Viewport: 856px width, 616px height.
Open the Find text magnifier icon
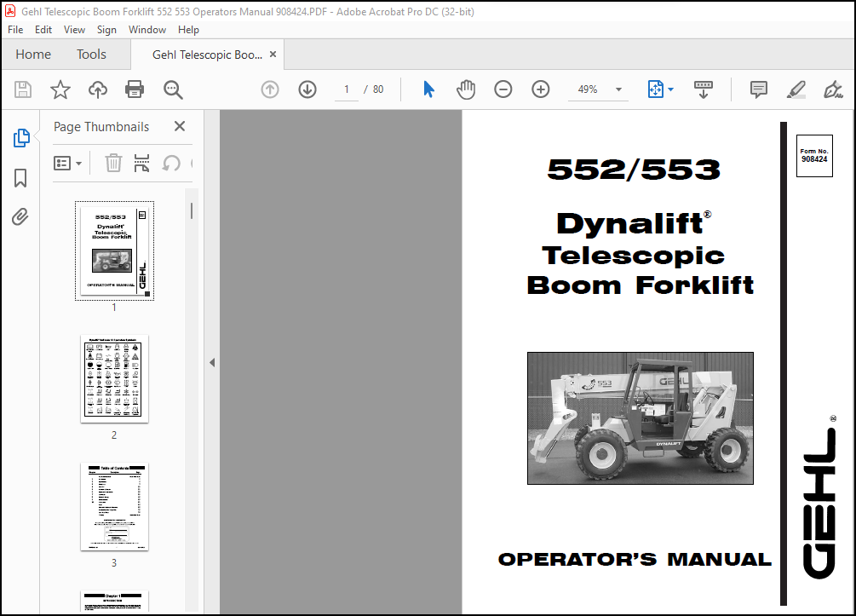point(173,89)
